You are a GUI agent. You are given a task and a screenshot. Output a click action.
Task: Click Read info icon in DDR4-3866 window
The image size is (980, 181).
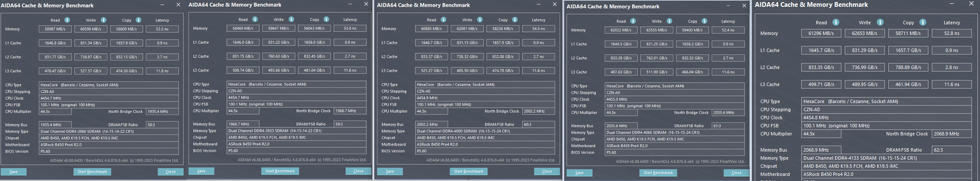(67, 20)
